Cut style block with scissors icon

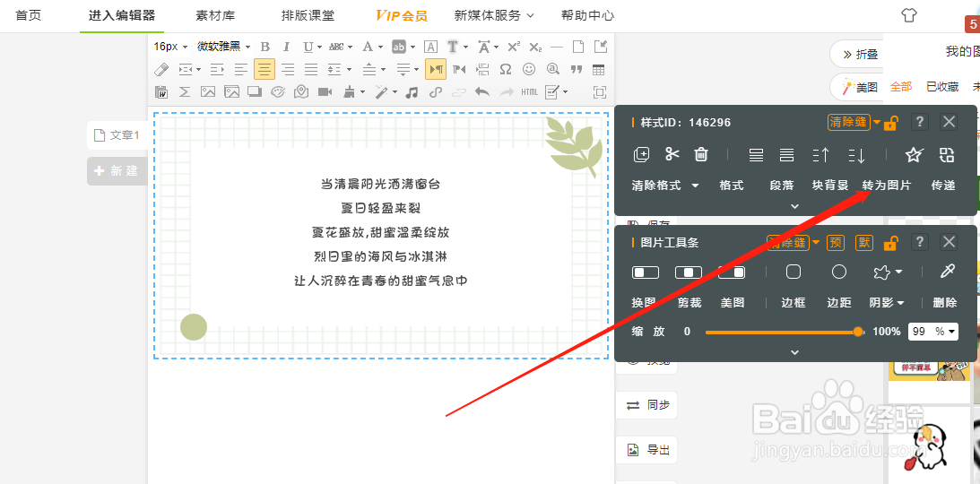coord(672,154)
